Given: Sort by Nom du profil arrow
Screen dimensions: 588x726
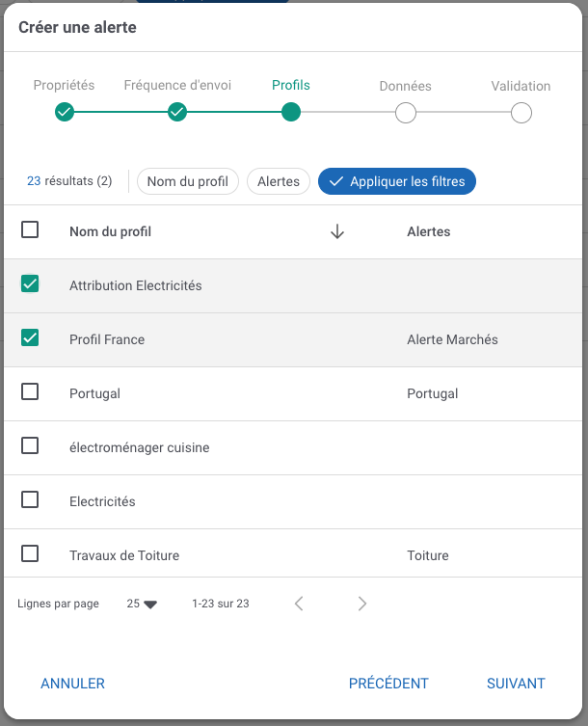Looking at the screenshot, I should pos(337,231).
